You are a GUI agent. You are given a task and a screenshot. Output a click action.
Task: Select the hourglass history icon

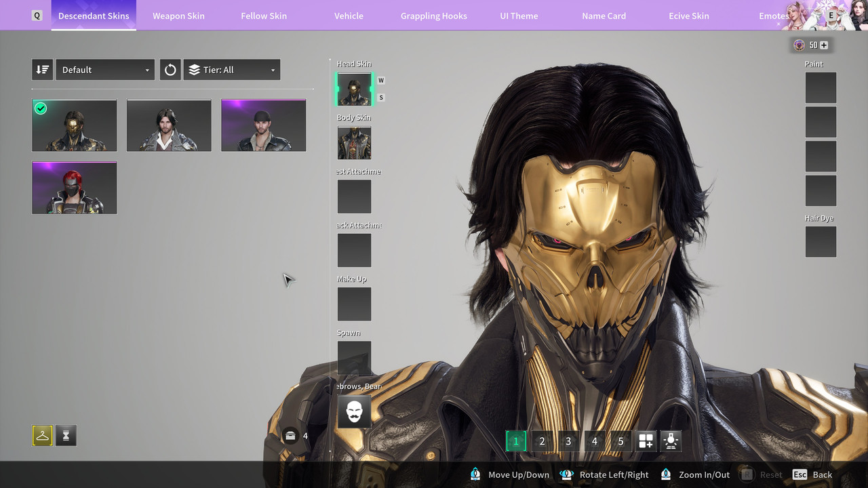(x=66, y=436)
